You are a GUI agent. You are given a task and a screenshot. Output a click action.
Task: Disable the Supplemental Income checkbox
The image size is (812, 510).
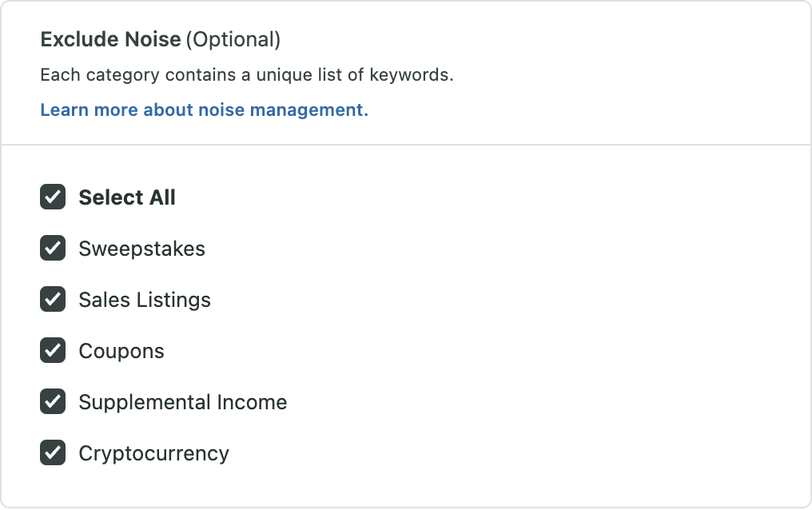click(53, 402)
